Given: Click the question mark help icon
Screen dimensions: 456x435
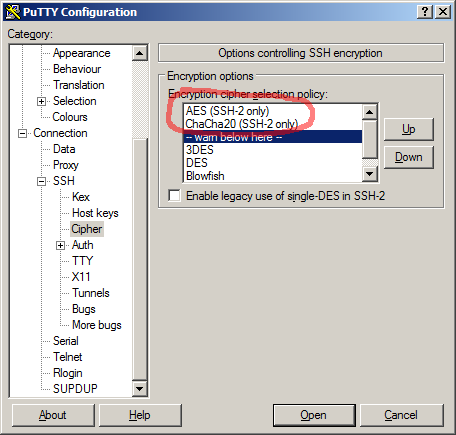Looking at the screenshot, I should point(425,12).
